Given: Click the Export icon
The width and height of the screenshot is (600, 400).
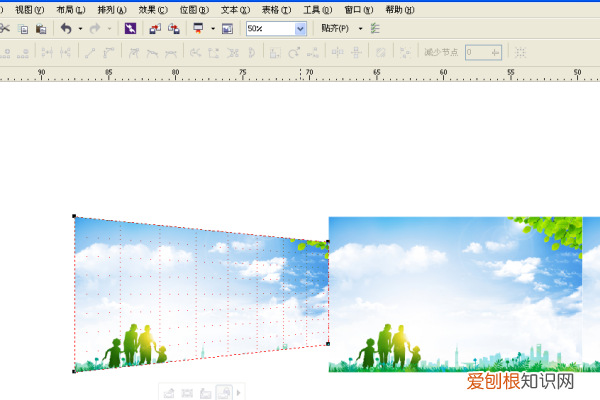Looking at the screenshot, I should point(174,29).
